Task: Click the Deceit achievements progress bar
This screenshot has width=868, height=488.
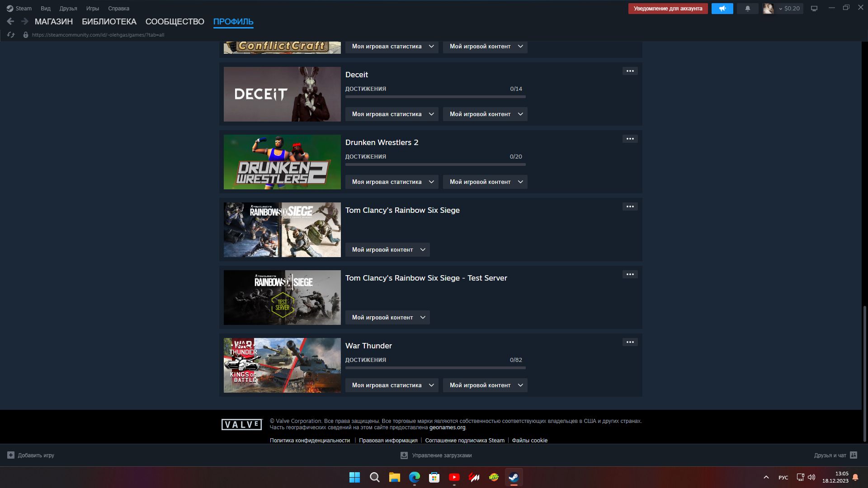Action: point(435,97)
